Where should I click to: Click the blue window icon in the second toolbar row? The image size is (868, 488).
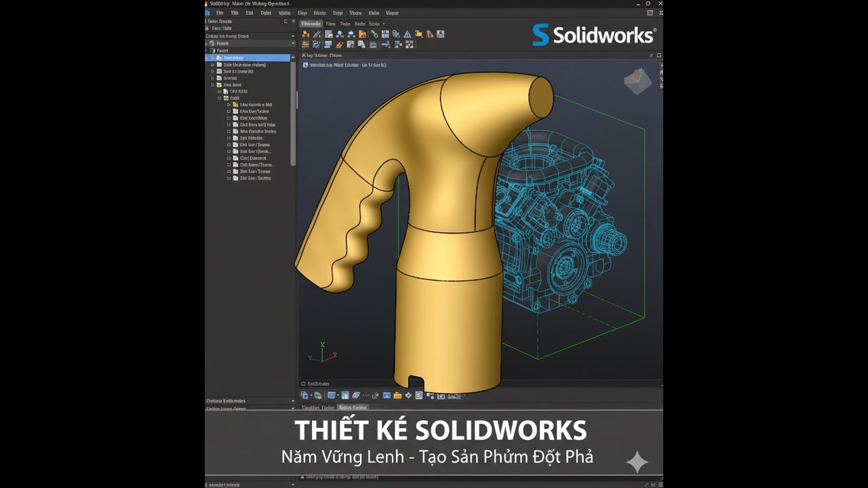coord(328,45)
